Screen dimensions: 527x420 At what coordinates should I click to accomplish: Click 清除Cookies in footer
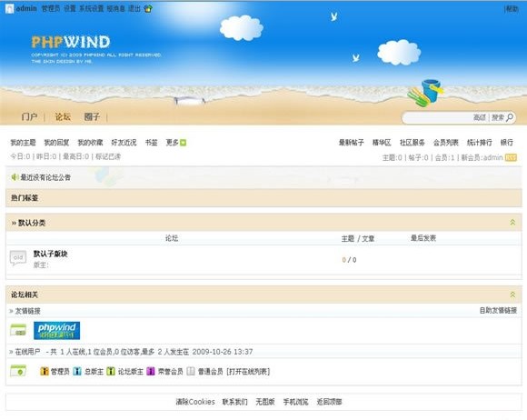(x=195, y=402)
